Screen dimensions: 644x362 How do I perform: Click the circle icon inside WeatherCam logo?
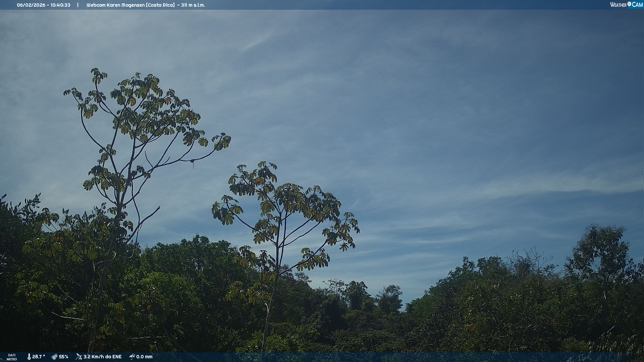pos(629,4)
